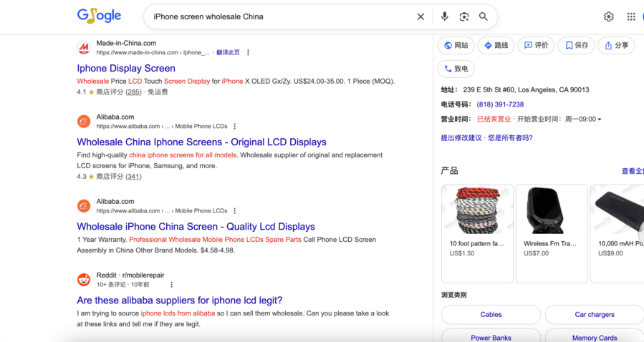Viewport: 644px width, 342px height.
Task: Select Power Banks category chip
Action: 491,336
